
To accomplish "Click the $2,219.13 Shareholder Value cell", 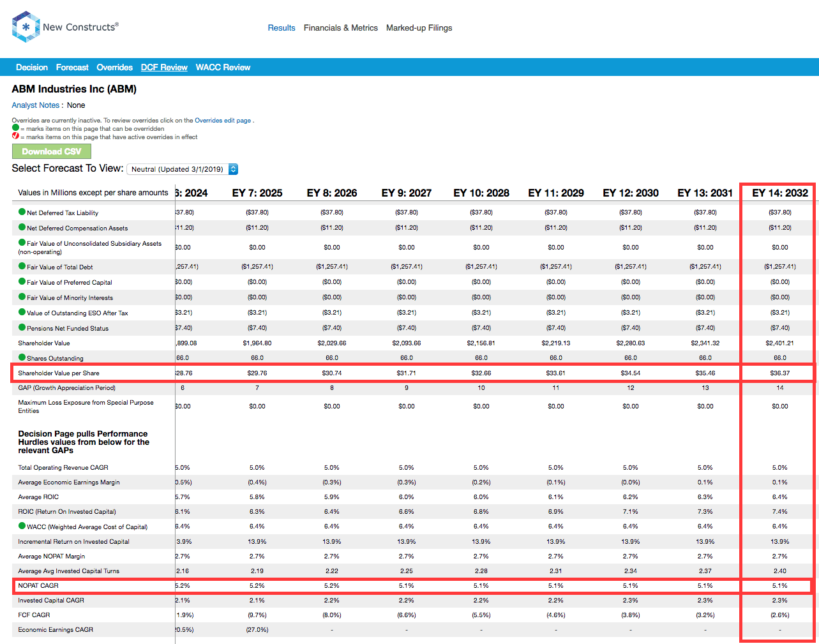I will pos(556,343).
